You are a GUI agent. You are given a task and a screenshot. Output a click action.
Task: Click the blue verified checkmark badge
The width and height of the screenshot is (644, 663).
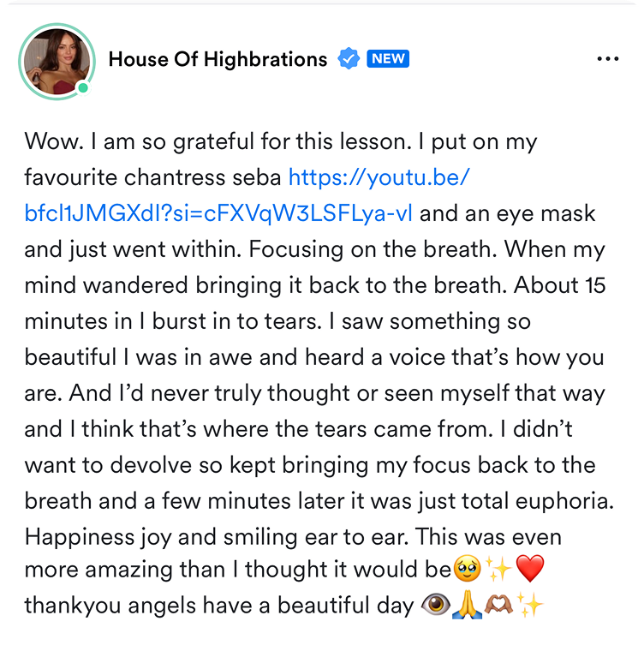point(349,59)
